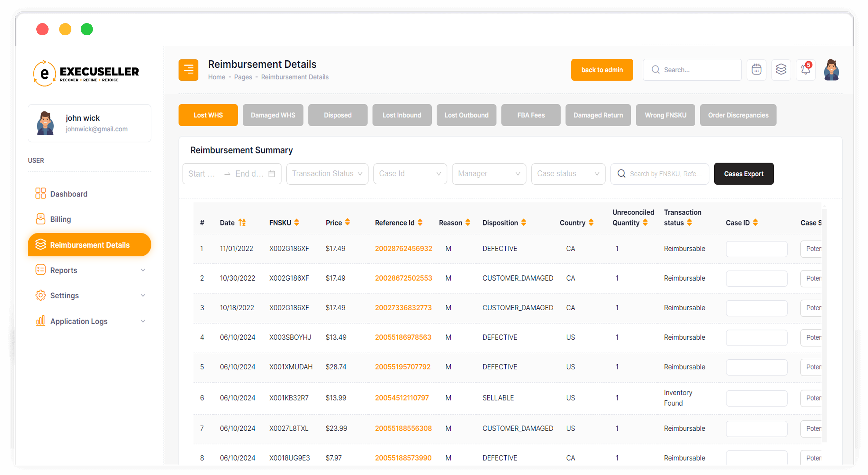This screenshot has width=868, height=475.
Task: Sort by Reference Id column arrows
Action: coord(420,223)
